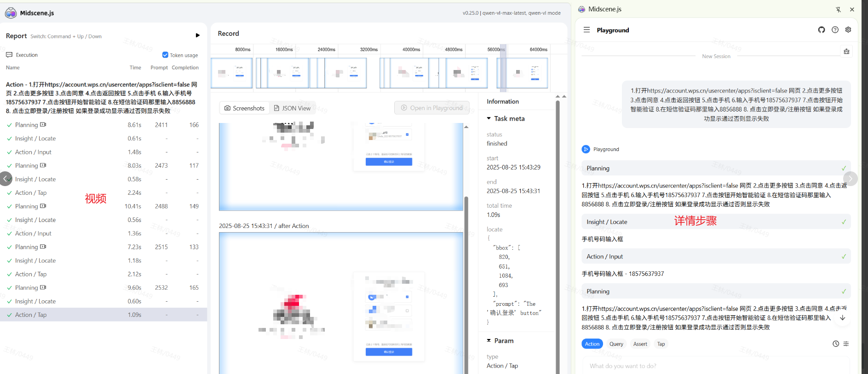
Task: Click the first Planning step in Playground
Action: (x=716, y=168)
